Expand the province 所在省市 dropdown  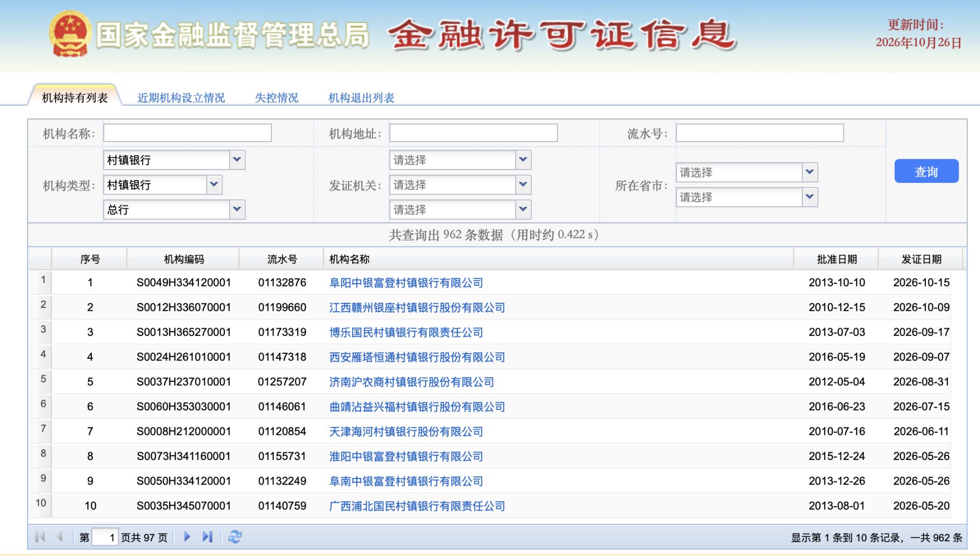[747, 172]
